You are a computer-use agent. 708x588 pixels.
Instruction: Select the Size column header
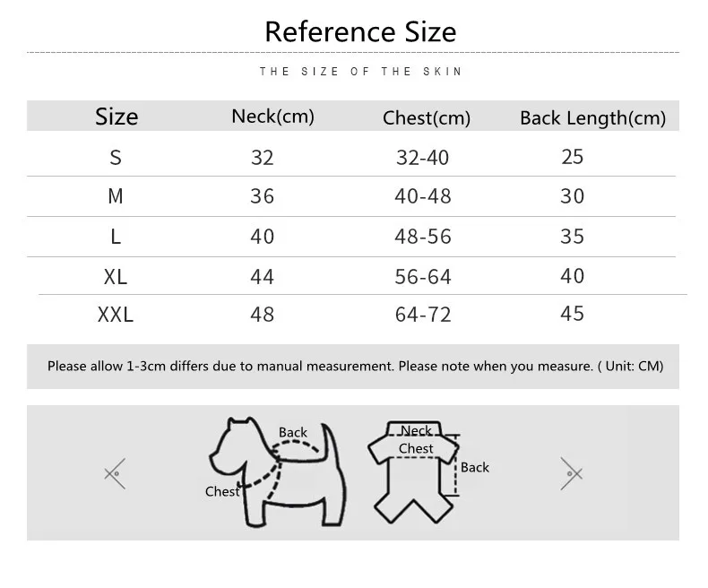click(117, 117)
